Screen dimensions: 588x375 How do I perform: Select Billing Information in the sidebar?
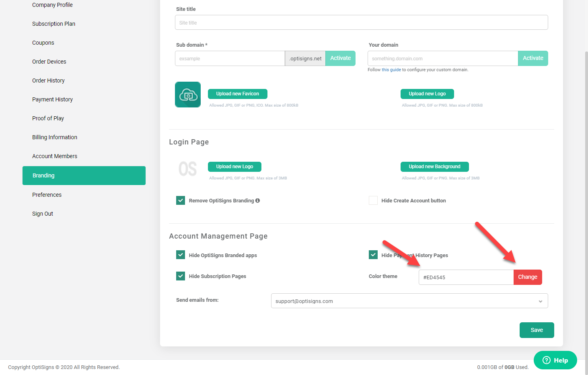(54, 137)
